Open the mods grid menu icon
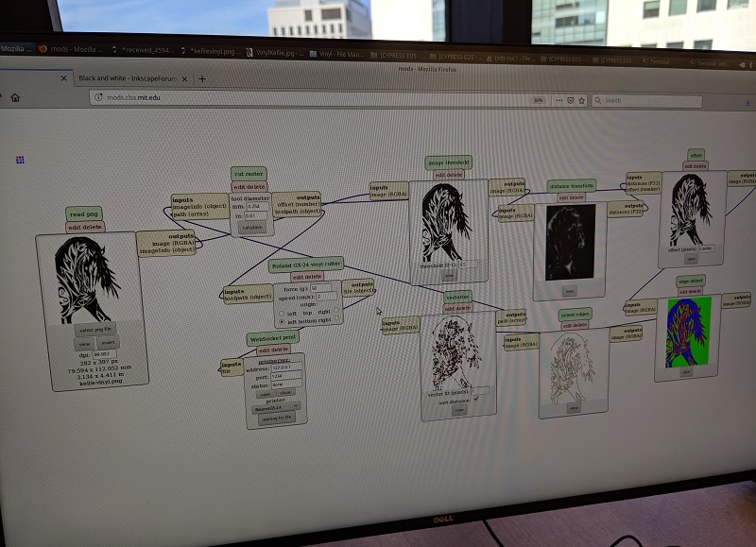 [20, 160]
